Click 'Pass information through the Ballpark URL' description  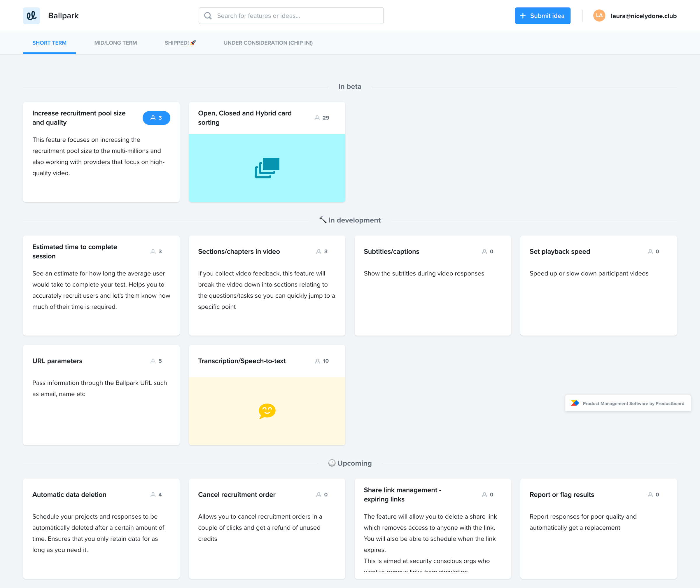pos(99,388)
